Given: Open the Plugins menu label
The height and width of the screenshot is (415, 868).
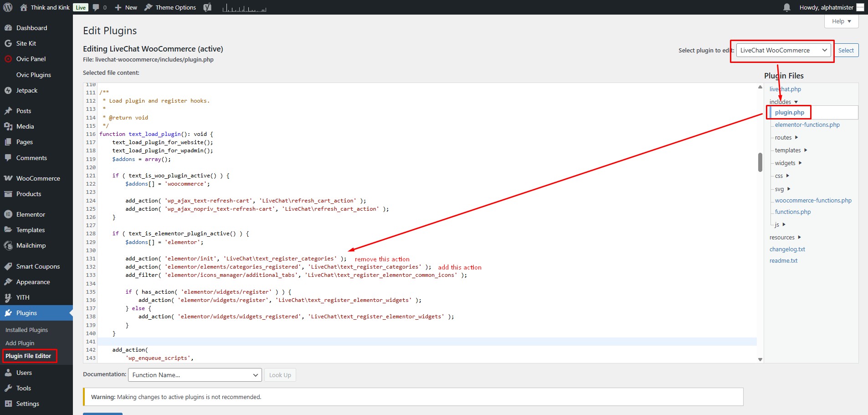Looking at the screenshot, I should [26, 313].
